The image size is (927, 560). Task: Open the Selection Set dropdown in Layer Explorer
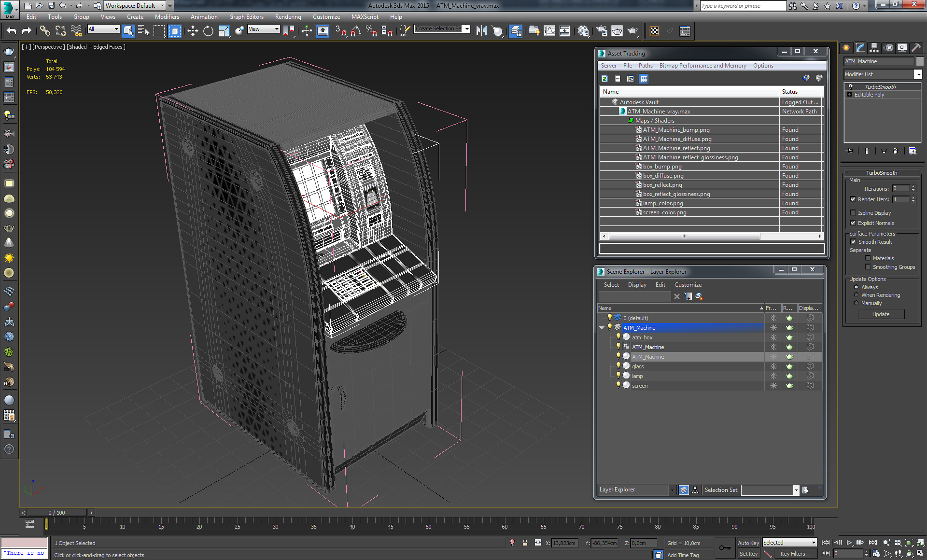click(x=796, y=490)
